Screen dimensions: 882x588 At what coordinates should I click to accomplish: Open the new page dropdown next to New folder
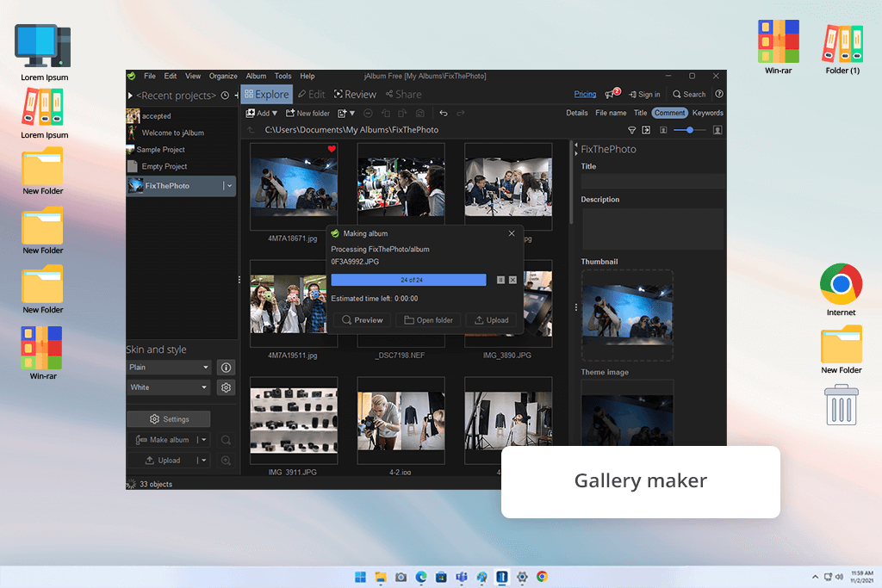click(346, 113)
